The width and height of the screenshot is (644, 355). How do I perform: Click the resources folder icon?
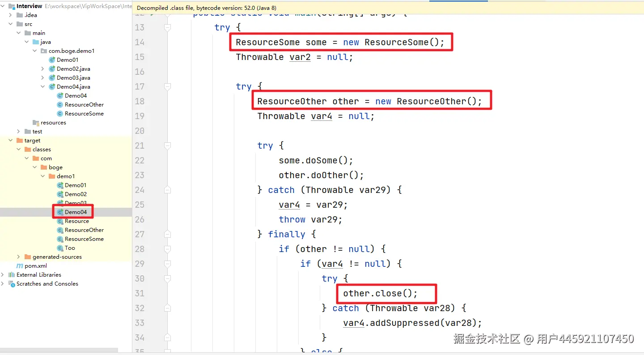click(x=36, y=123)
